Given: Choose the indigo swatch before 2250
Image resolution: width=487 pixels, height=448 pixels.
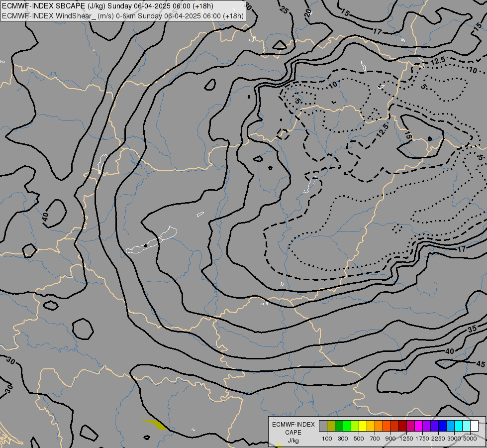Looking at the screenshot, I should (434, 426).
